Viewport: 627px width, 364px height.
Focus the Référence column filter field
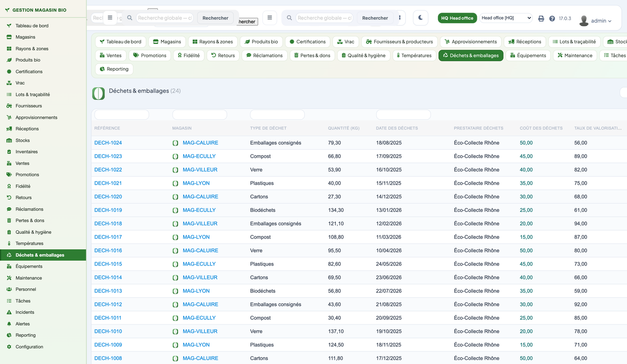(121, 115)
